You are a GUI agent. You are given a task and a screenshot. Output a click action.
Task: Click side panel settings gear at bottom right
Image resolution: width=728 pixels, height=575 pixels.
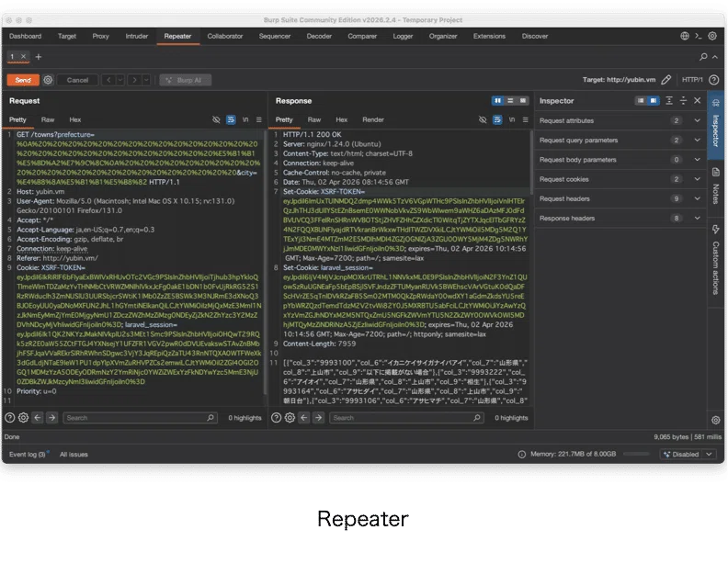pyautogui.click(x=716, y=420)
